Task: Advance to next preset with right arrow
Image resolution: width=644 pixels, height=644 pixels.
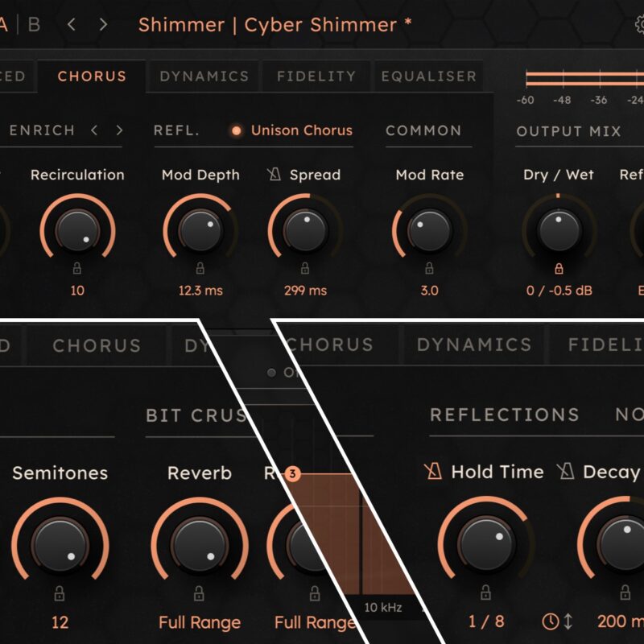Action: tap(104, 25)
